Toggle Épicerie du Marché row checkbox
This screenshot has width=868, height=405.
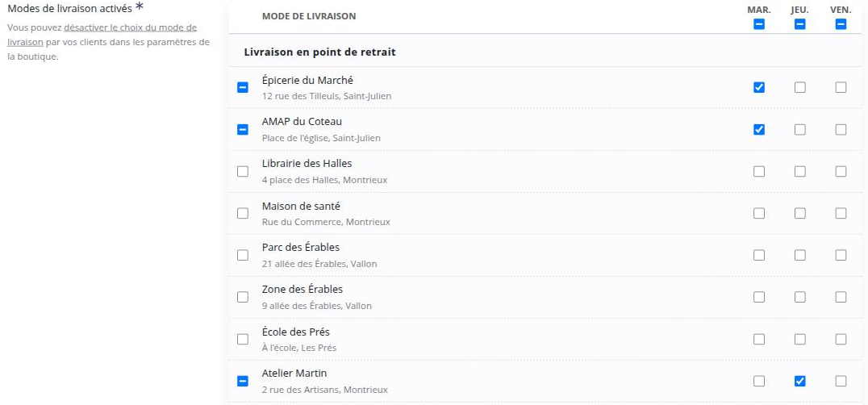coord(243,87)
